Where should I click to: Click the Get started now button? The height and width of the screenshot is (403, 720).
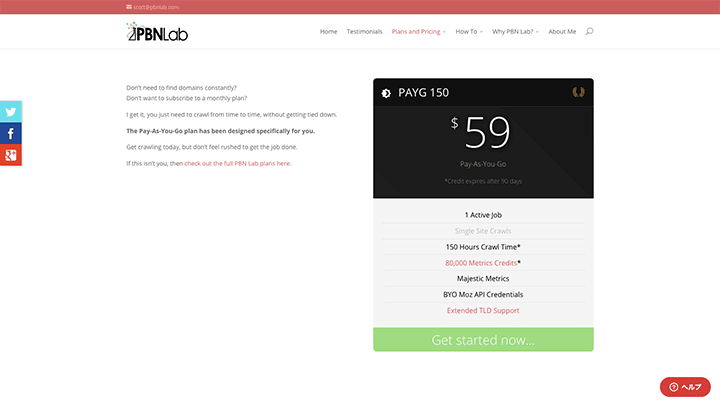pyautogui.click(x=483, y=340)
